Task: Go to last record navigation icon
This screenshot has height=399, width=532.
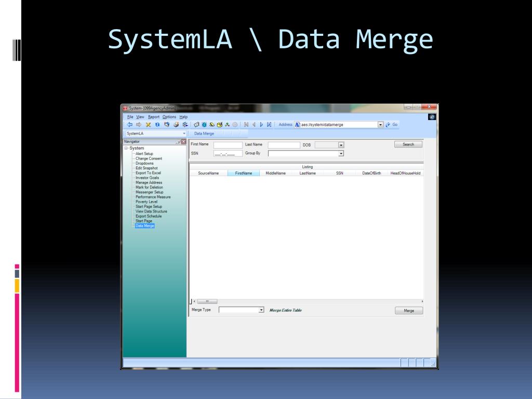Action: 269,125
